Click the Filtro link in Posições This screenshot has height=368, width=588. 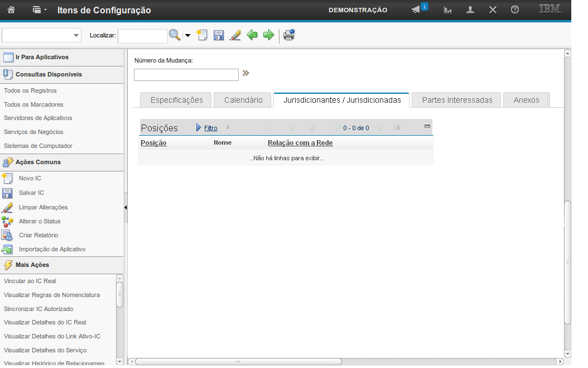coord(210,128)
